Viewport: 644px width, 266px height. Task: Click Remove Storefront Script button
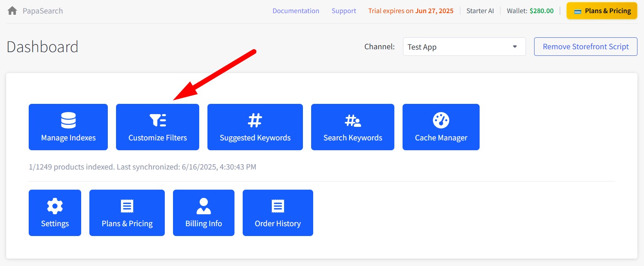585,47
